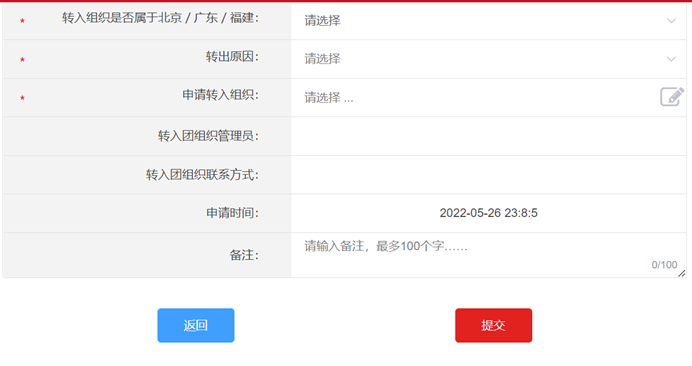692x366 pixels.
Task: Click the 转入团组织管理员 empty value field
Action: tap(489, 136)
